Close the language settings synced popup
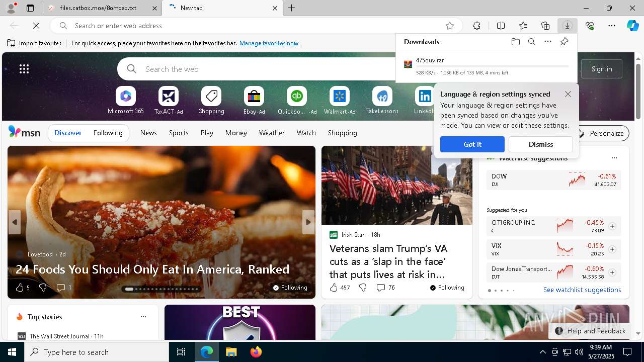Screen dimensions: 644x362 coord(568,94)
